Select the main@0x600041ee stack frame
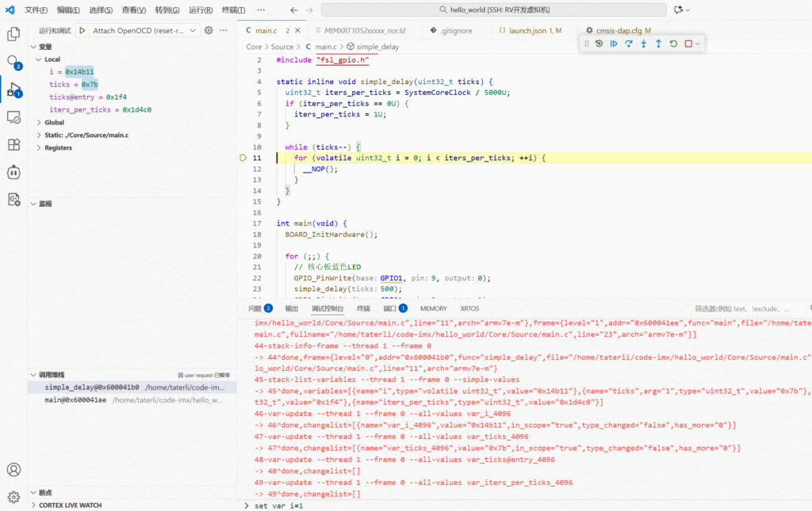Screen dimensions: 812x511 [x=75, y=400]
